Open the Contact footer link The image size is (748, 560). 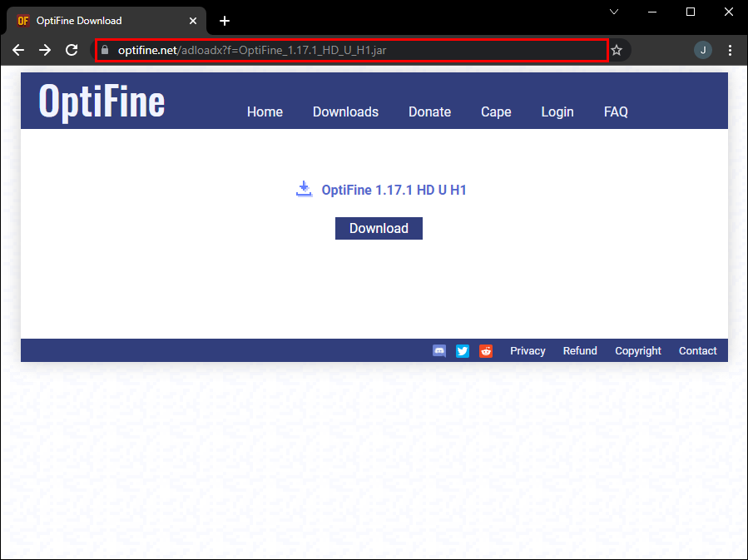click(697, 351)
